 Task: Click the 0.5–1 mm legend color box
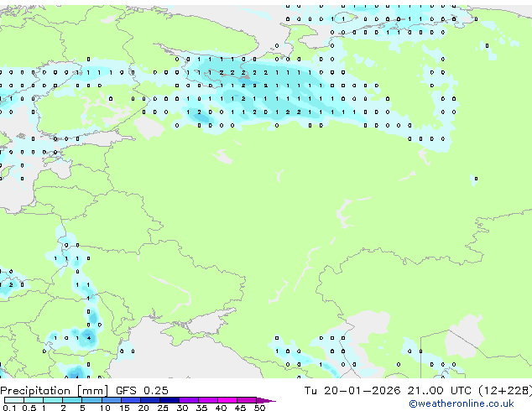click(x=34, y=400)
